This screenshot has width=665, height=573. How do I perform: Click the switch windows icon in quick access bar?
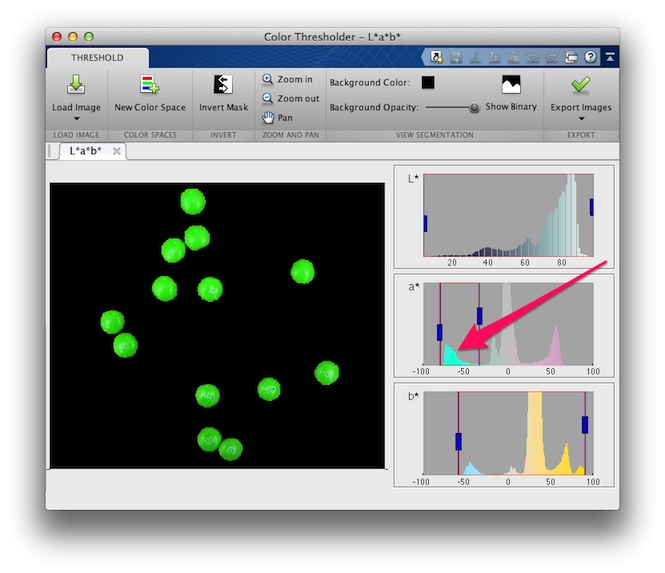pyautogui.click(x=571, y=57)
